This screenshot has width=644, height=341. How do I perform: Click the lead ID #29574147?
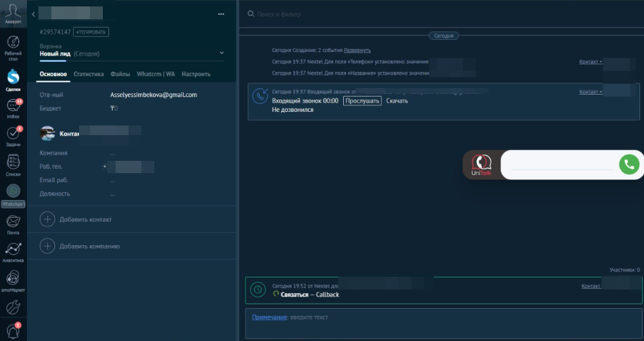[55, 32]
